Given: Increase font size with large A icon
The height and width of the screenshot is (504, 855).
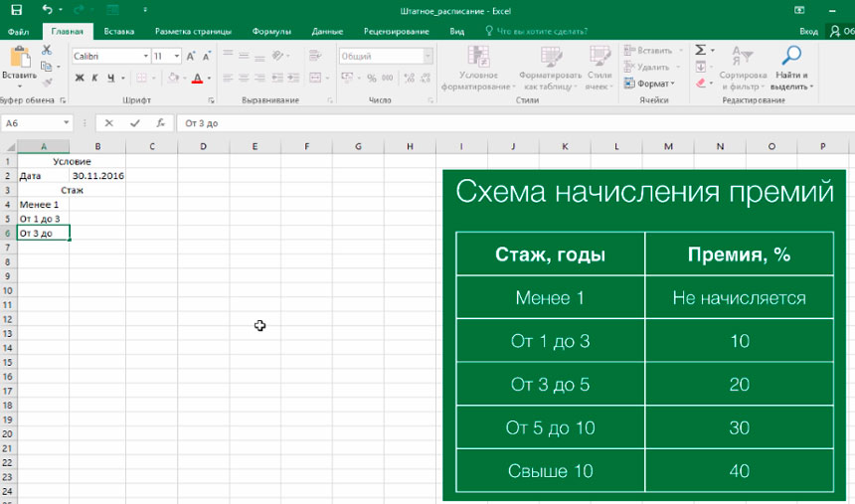Looking at the screenshot, I should pos(190,57).
